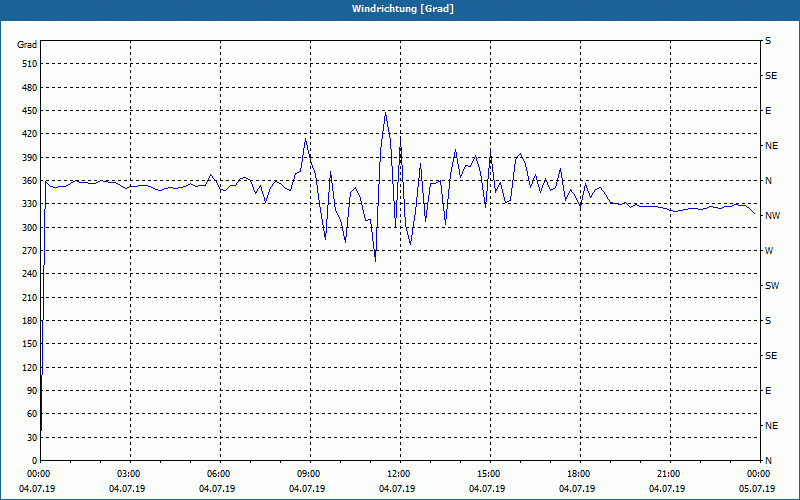
Task: Select the 420 degree axis label
Action: [30, 134]
